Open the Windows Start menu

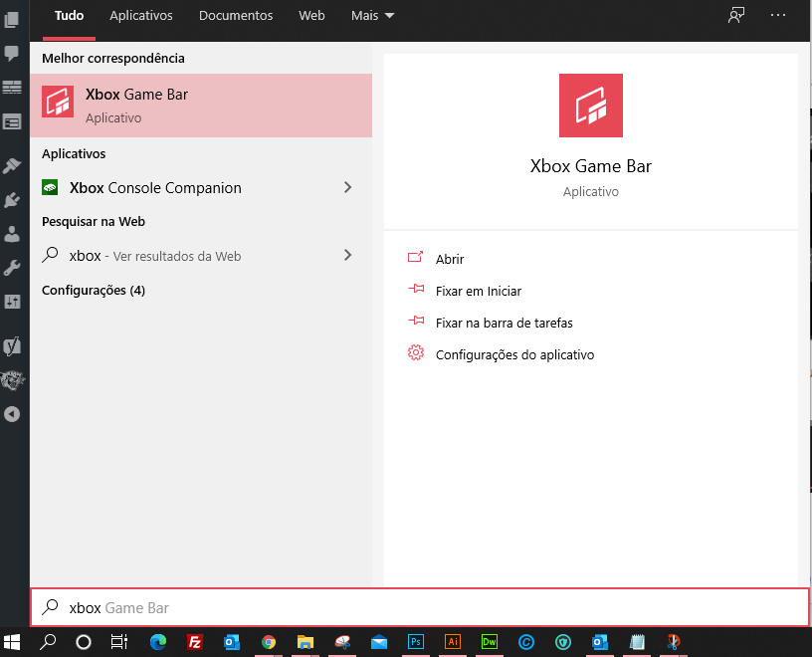click(x=11, y=642)
